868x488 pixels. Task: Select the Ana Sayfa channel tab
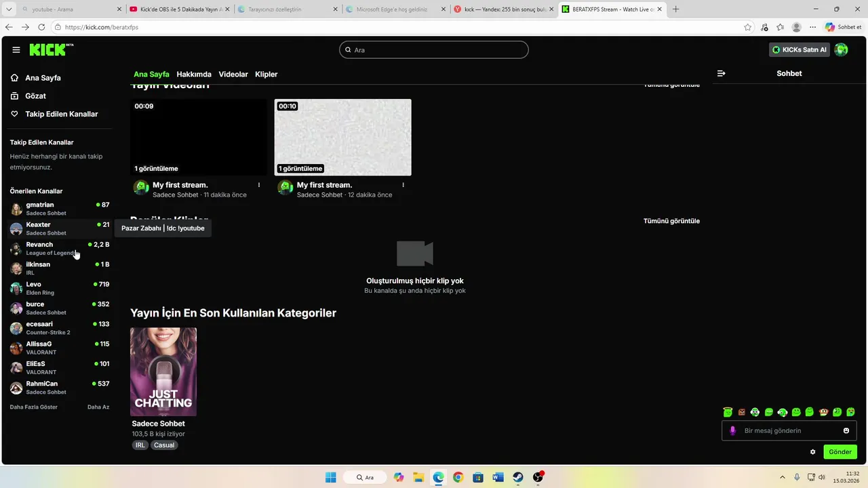pos(151,74)
